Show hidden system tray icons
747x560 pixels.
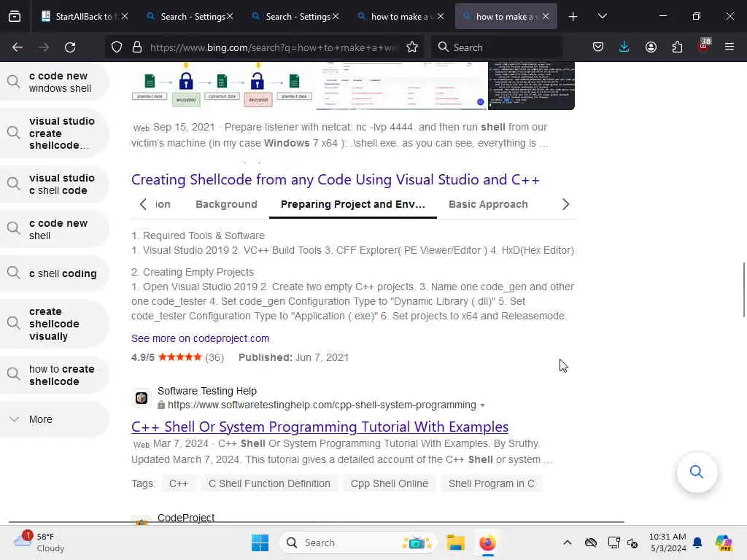tap(567, 542)
